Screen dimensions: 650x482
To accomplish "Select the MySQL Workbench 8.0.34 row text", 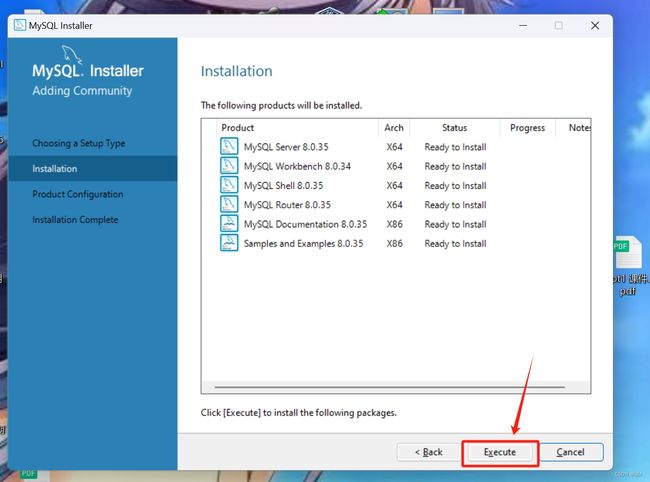I will pos(297,166).
